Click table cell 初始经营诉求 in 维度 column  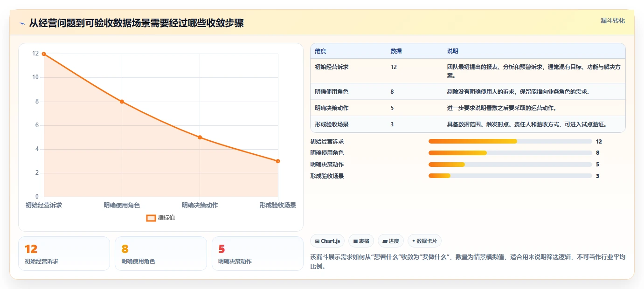pos(332,67)
